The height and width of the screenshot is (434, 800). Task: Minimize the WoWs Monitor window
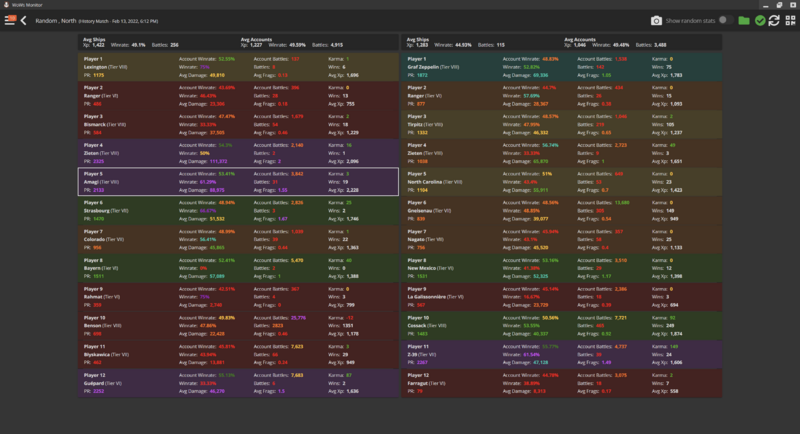click(x=765, y=5)
